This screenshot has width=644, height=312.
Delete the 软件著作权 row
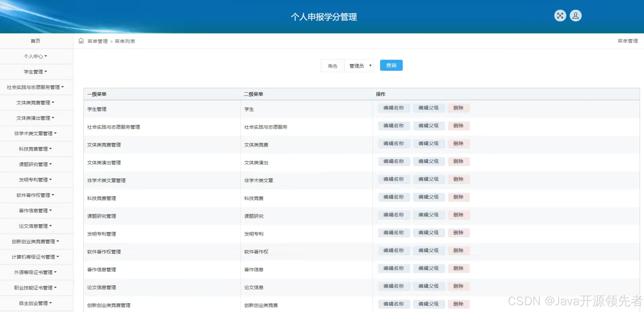coord(459,251)
